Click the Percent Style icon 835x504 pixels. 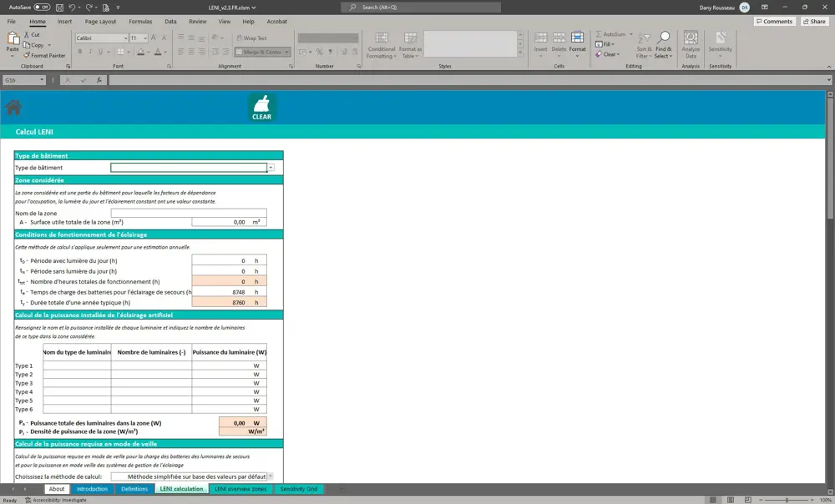click(320, 52)
